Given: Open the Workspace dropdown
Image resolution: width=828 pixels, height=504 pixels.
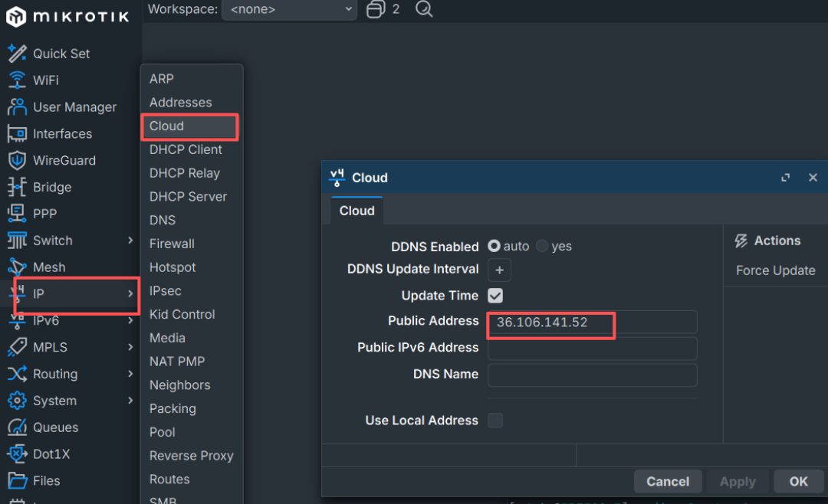Looking at the screenshot, I should tap(289, 9).
